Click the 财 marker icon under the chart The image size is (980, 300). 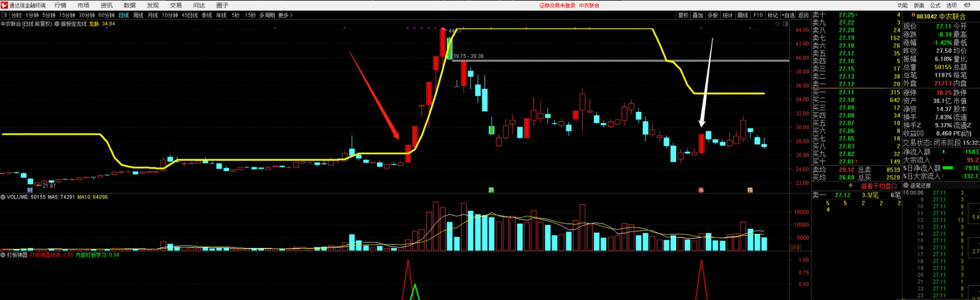30,190
